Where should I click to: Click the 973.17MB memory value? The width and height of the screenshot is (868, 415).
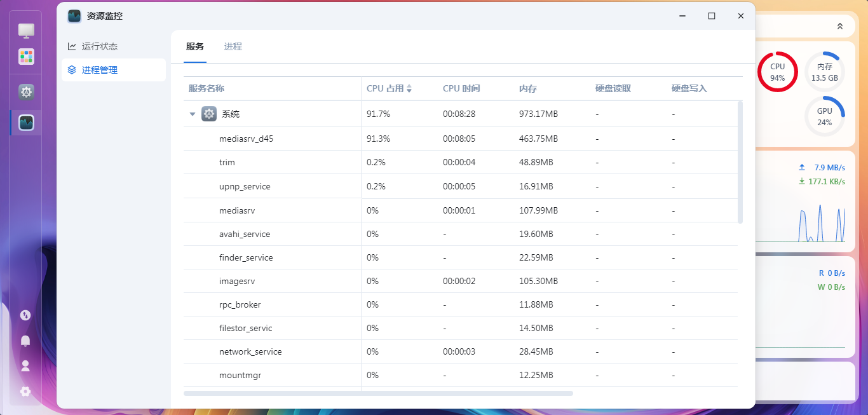click(x=538, y=114)
